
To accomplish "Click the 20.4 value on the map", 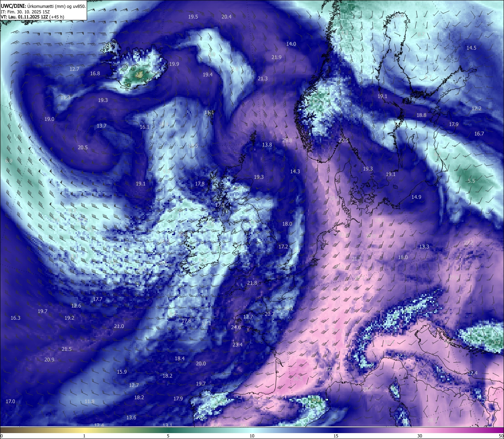I will 226,17.
